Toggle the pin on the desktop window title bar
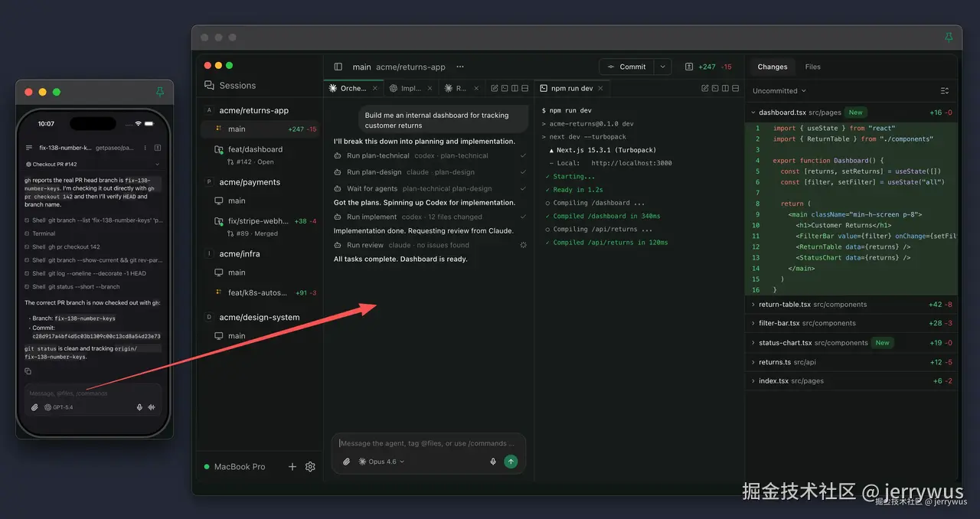The width and height of the screenshot is (980, 519). coord(949,37)
